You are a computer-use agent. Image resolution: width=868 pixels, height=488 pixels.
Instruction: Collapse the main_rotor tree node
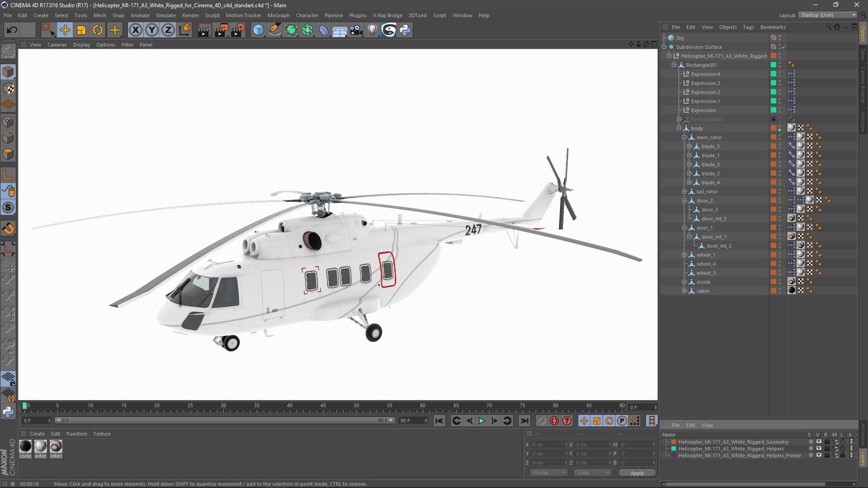pyautogui.click(x=684, y=137)
